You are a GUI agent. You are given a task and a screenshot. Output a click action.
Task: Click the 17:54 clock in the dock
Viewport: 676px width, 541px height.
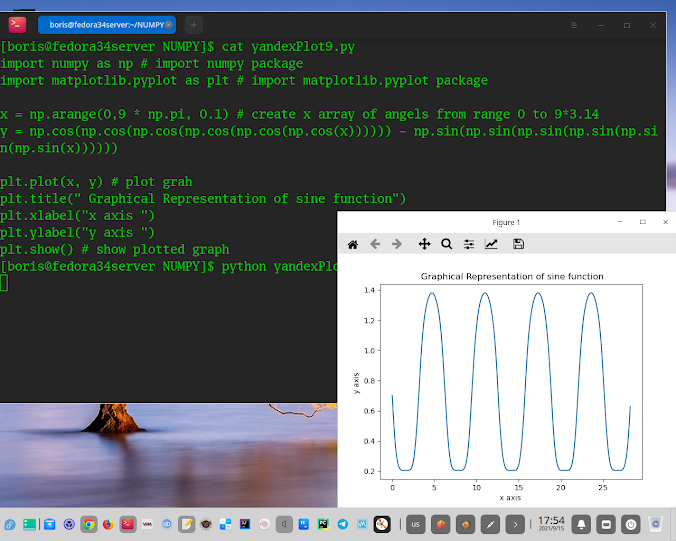click(551, 523)
